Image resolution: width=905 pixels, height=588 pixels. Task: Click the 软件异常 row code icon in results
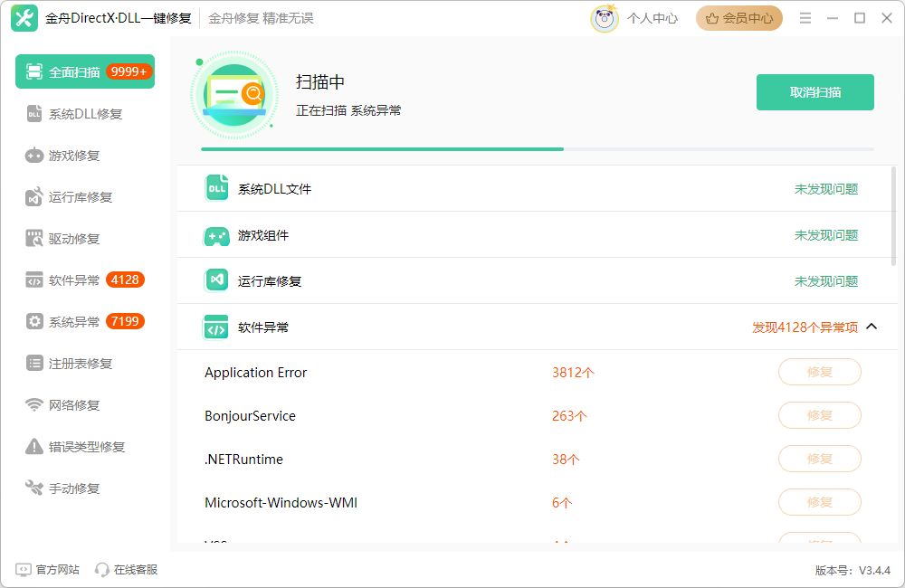coord(216,327)
